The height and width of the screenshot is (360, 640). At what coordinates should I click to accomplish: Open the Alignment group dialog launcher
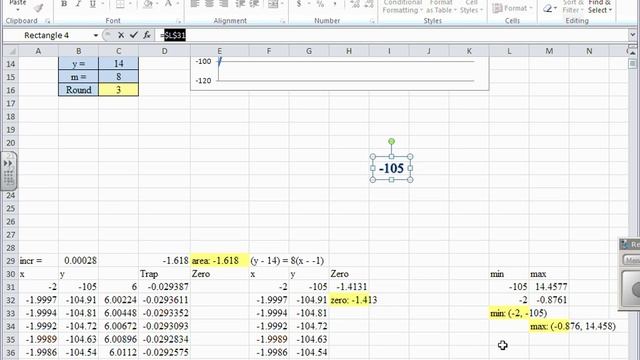click(283, 21)
